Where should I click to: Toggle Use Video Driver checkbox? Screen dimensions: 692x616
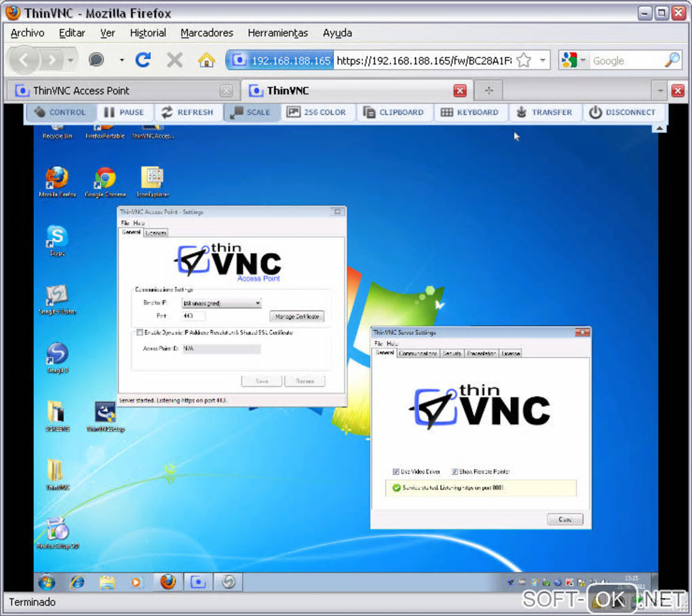click(396, 471)
